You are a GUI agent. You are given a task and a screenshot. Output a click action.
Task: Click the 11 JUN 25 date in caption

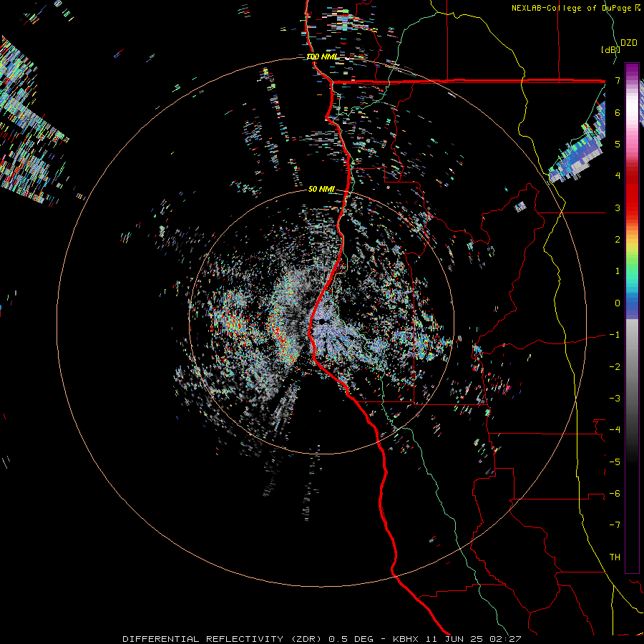[x=453, y=639]
